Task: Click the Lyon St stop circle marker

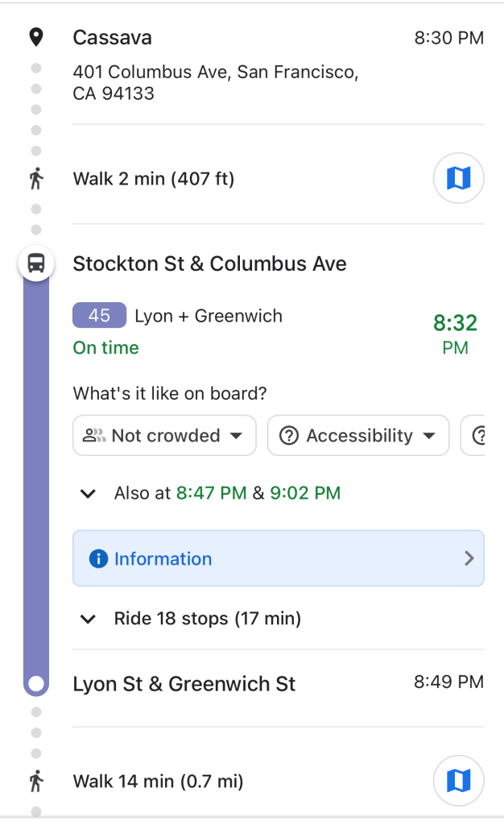Action: [x=35, y=684]
